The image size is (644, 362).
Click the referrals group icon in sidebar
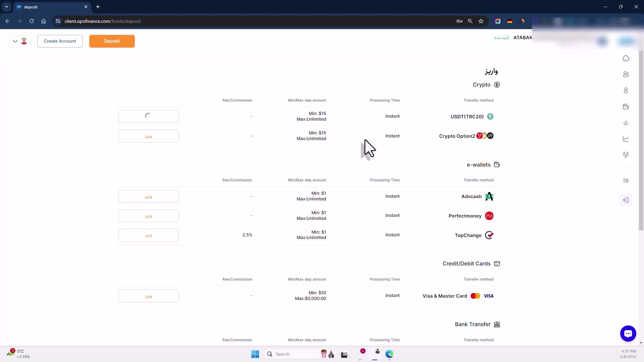point(626,155)
